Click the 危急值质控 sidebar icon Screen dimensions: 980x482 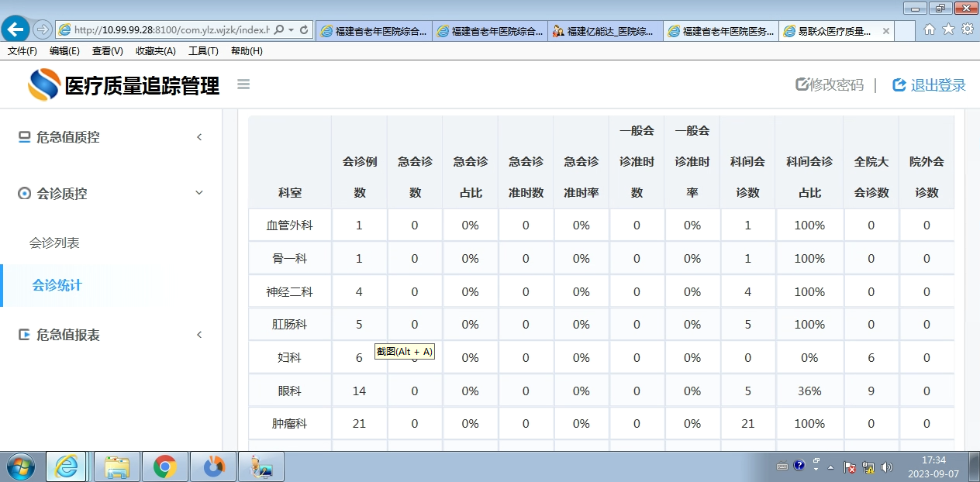(x=24, y=137)
